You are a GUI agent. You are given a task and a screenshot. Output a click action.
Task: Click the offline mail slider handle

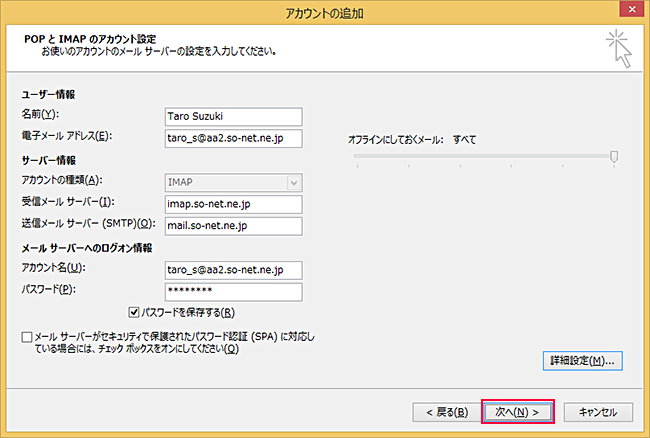614,155
